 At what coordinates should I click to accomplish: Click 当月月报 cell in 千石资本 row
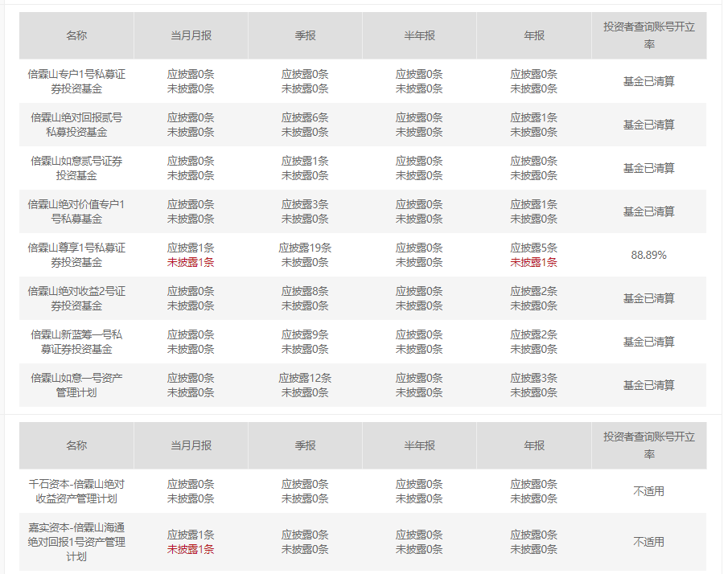coord(191,491)
